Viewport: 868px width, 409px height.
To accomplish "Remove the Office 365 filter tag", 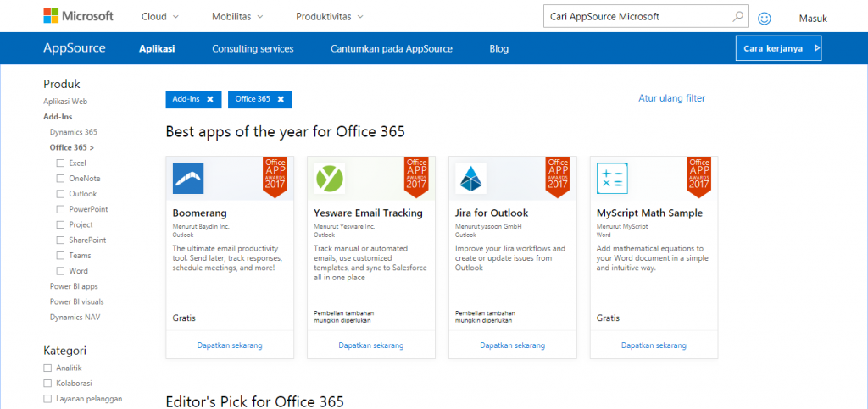I will pyautogui.click(x=280, y=99).
